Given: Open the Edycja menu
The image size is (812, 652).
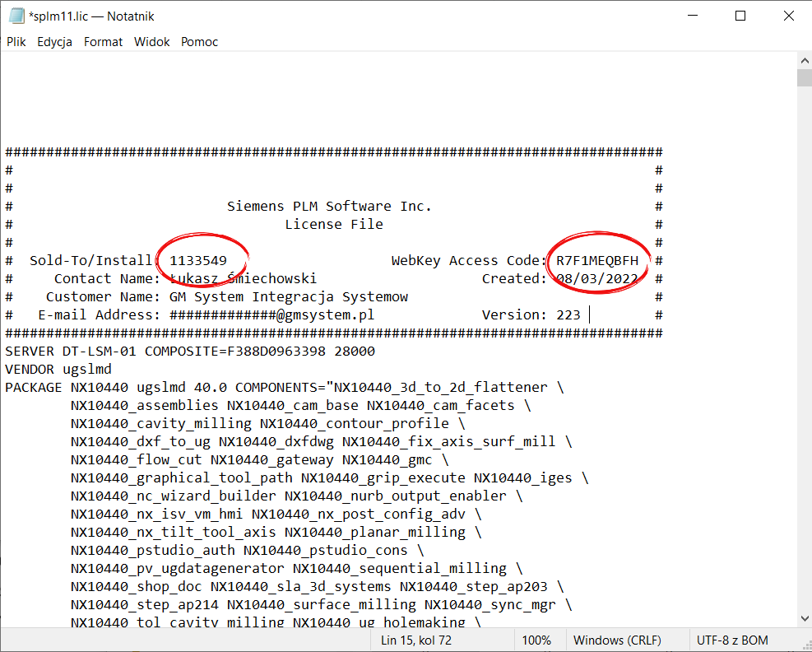Looking at the screenshot, I should [x=54, y=42].
